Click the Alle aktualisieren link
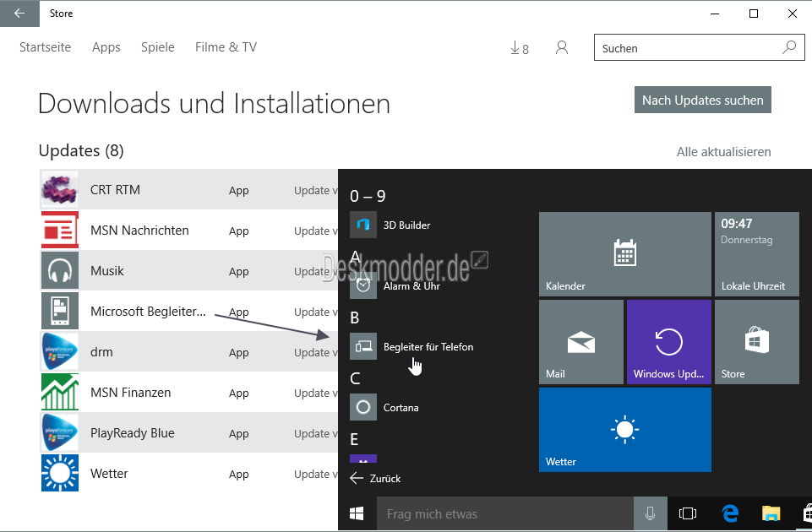Image resolution: width=812 pixels, height=532 pixels. point(723,152)
